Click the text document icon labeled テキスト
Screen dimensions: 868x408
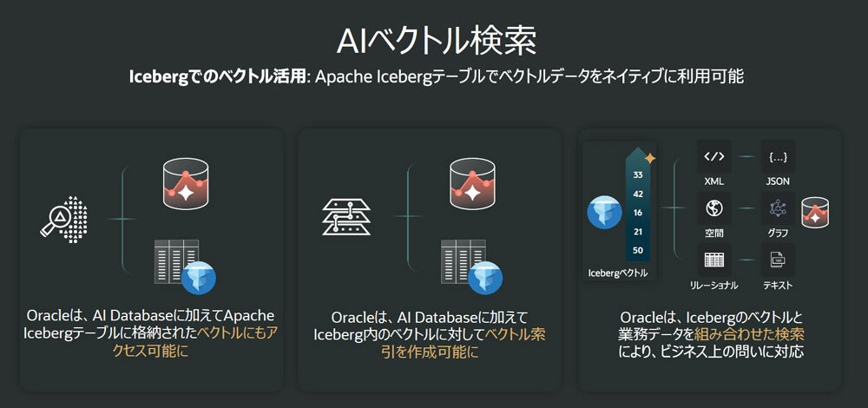click(x=778, y=260)
